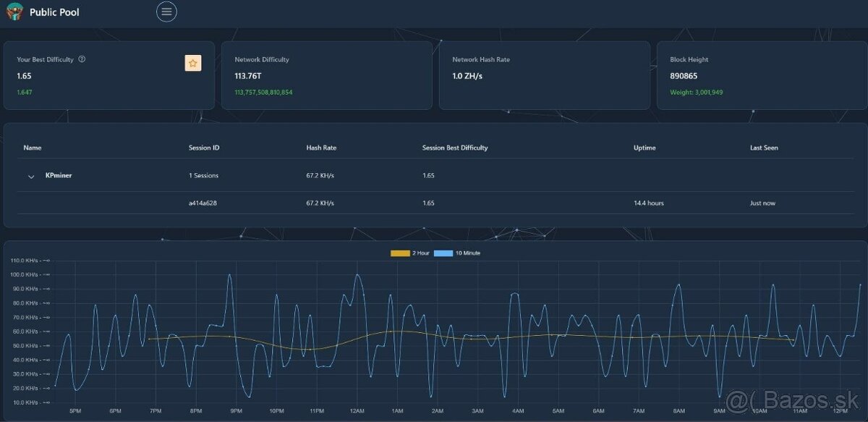Viewport: 868px width, 422px height.
Task: Click the Session ID column header
Action: point(204,148)
